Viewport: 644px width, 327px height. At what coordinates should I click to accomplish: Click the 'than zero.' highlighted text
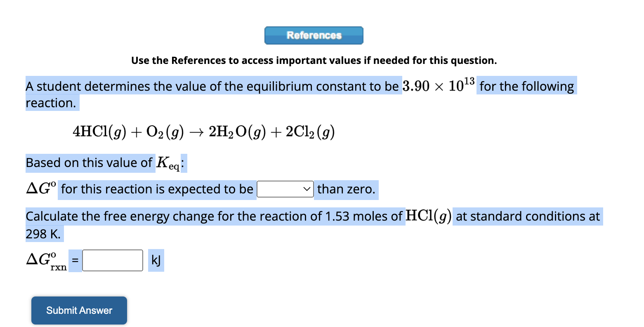[x=345, y=190]
